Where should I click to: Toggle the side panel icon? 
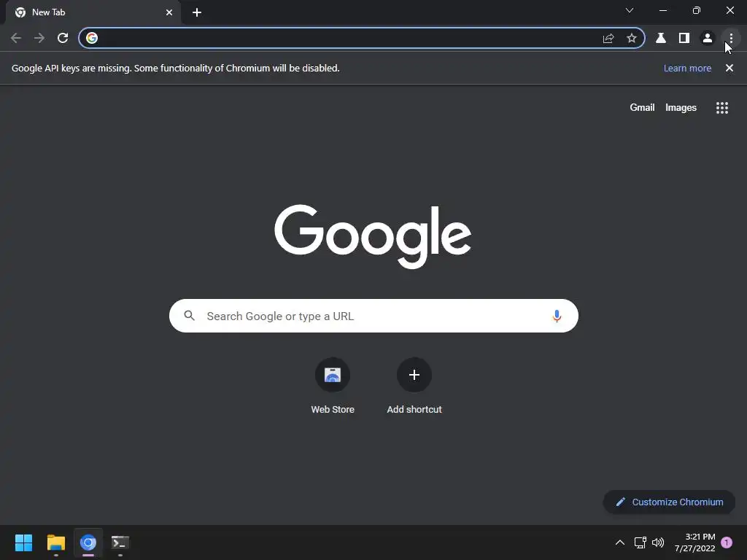point(684,38)
